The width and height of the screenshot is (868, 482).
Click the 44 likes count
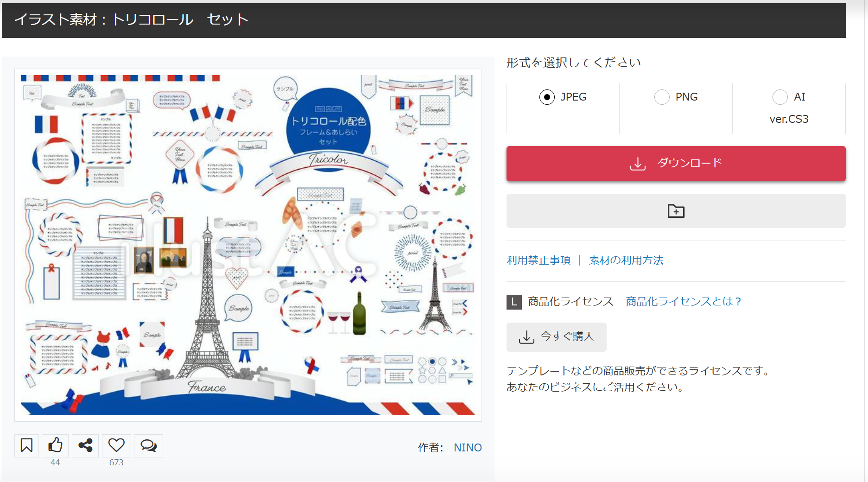55,463
